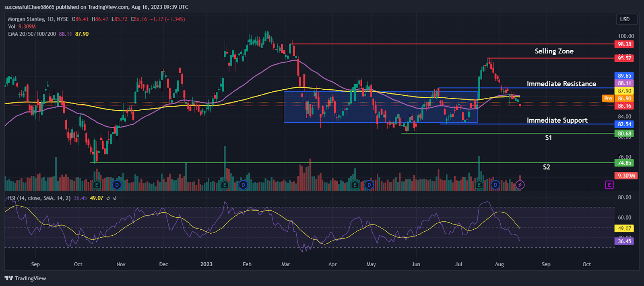Click the TradingView logo

click(25, 278)
